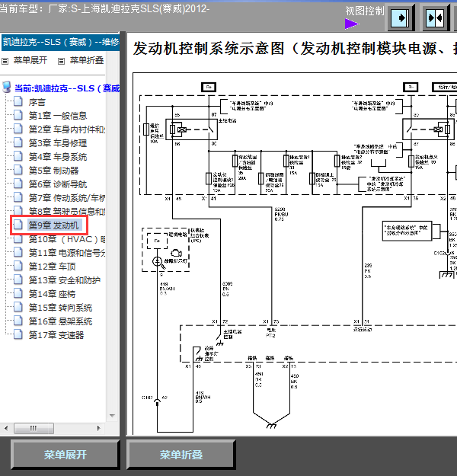Click the page icon next to 第1章 一般信息
The image size is (457, 476).
click(x=18, y=115)
